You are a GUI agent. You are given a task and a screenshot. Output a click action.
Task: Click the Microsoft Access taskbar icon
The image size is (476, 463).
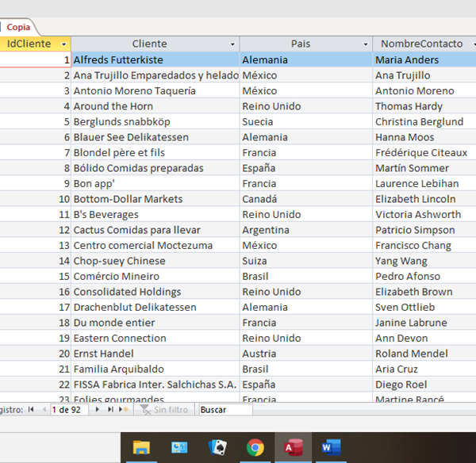[293, 448]
